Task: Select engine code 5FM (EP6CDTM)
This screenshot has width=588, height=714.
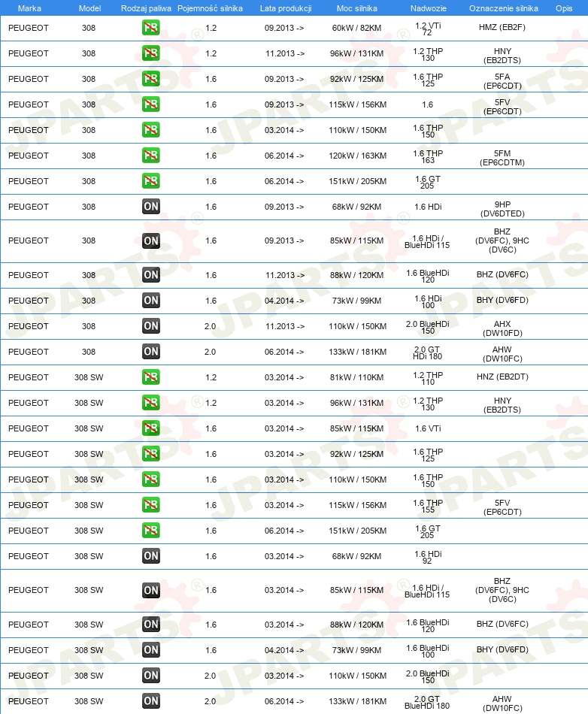Action: click(x=502, y=158)
